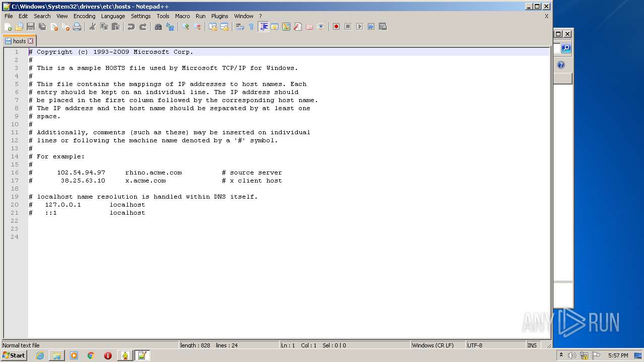The image size is (644, 362).
Task: Click the Close All toolbar icon
Action: 65,27
